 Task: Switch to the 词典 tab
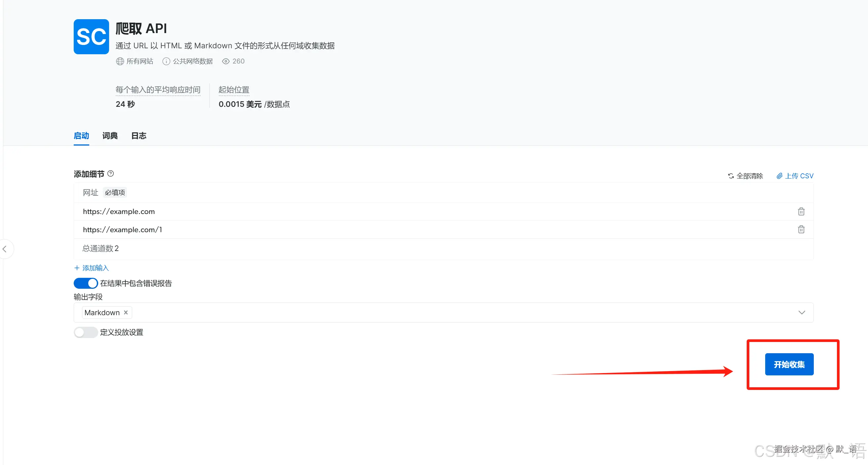coord(110,136)
